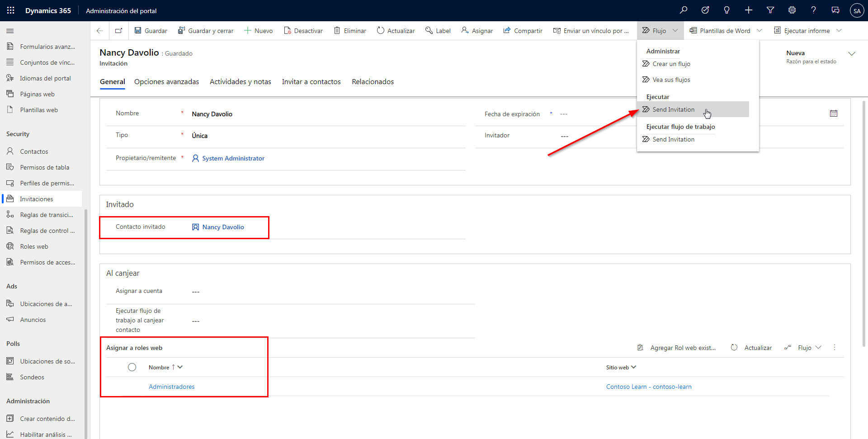The image size is (868, 439).
Task: Expand the header status chevron near Nueva
Action: click(x=852, y=54)
